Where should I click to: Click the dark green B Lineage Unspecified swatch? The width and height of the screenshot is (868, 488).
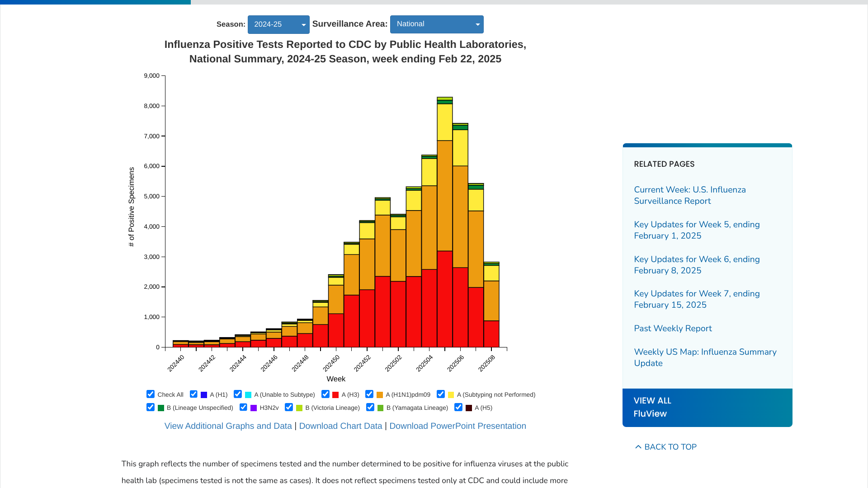point(161,408)
